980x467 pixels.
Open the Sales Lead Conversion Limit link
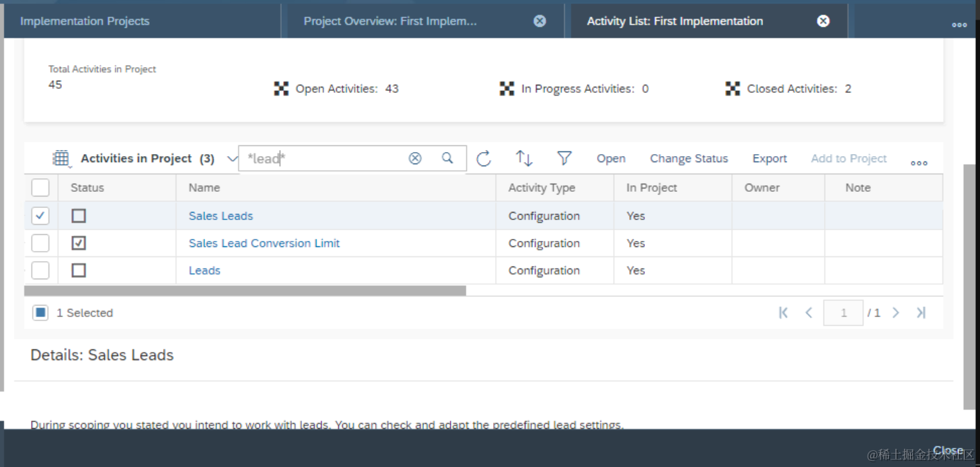pyautogui.click(x=264, y=243)
